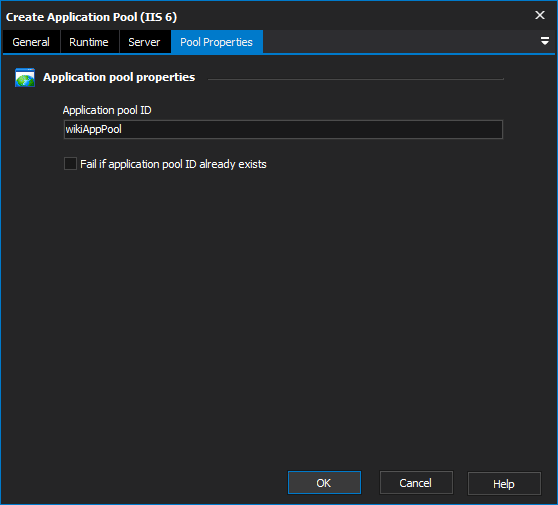Screen dimensions: 558x505
Task: Click the 'Create Application Pool (IIS 6)' title bar
Action: click(91, 17)
